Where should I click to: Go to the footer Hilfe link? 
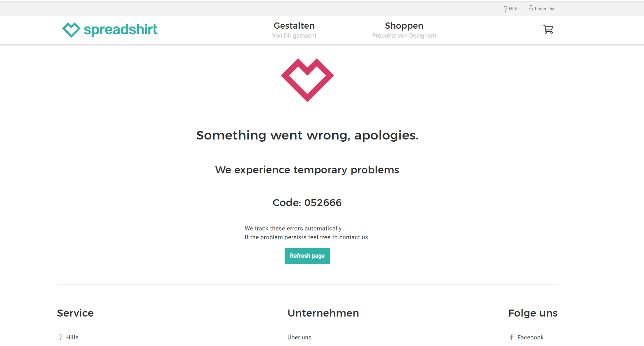coord(72,337)
